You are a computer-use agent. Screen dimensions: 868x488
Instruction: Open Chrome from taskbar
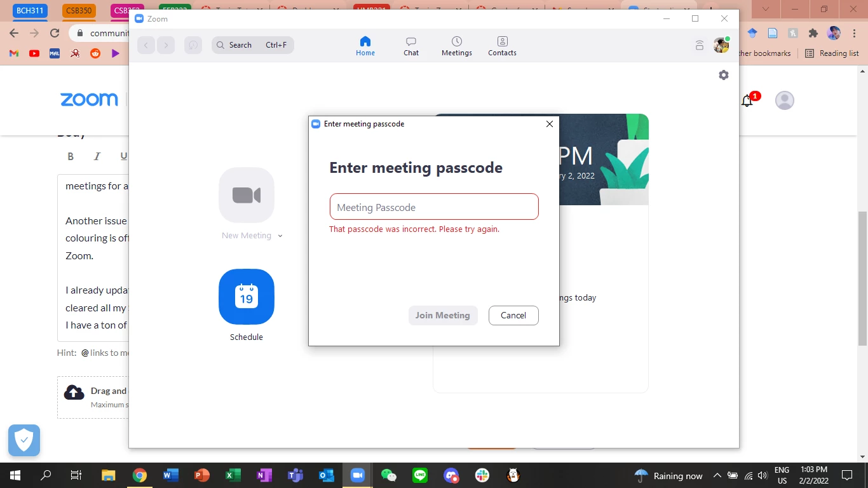tap(140, 475)
